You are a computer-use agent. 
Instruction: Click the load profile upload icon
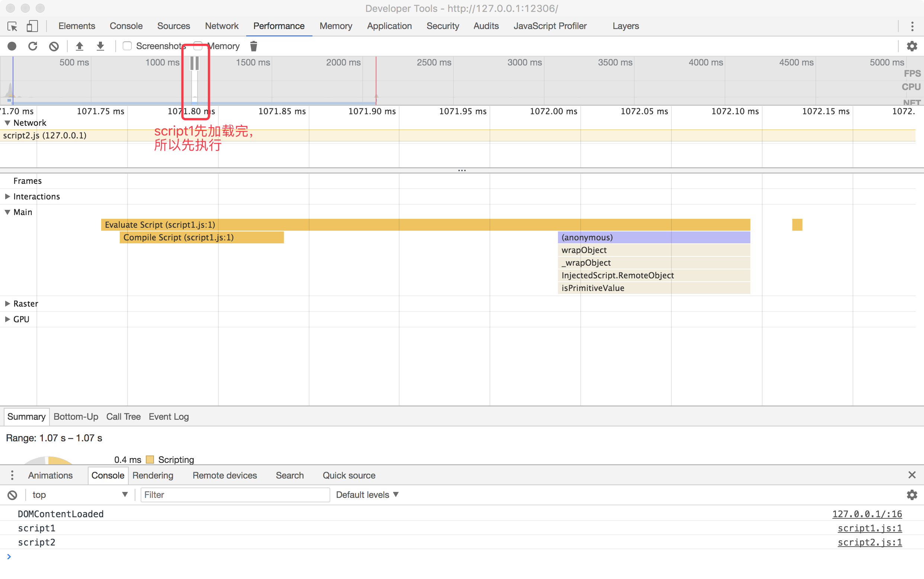pyautogui.click(x=80, y=47)
